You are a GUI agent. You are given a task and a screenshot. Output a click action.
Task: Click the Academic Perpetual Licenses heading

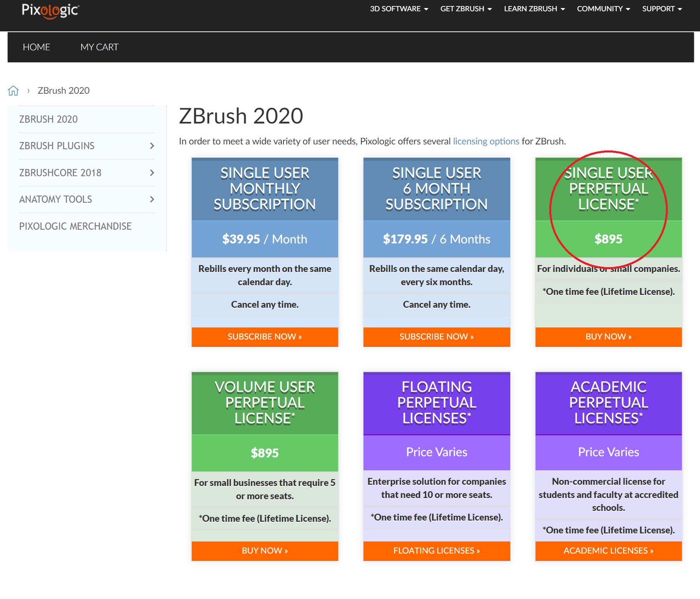pos(609,403)
